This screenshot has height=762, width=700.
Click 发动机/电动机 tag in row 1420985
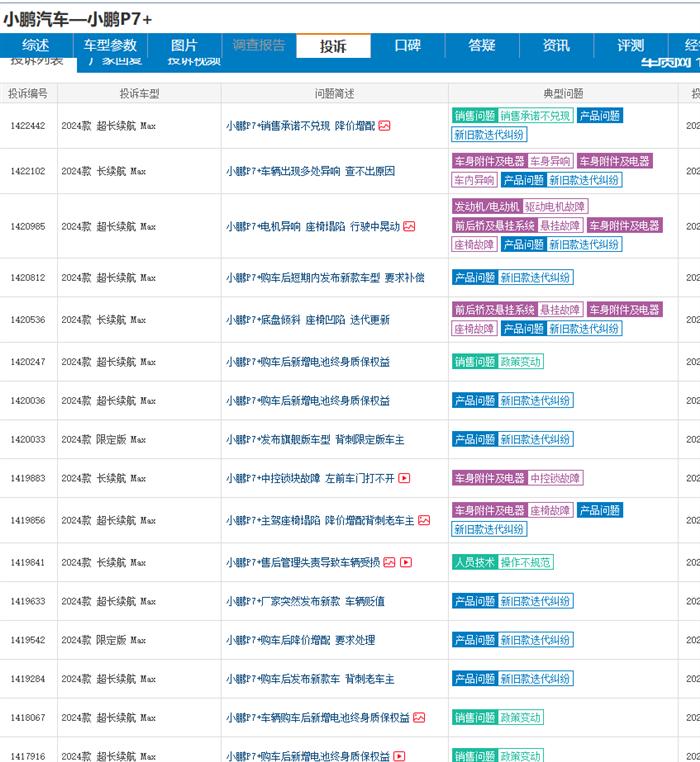[487, 207]
